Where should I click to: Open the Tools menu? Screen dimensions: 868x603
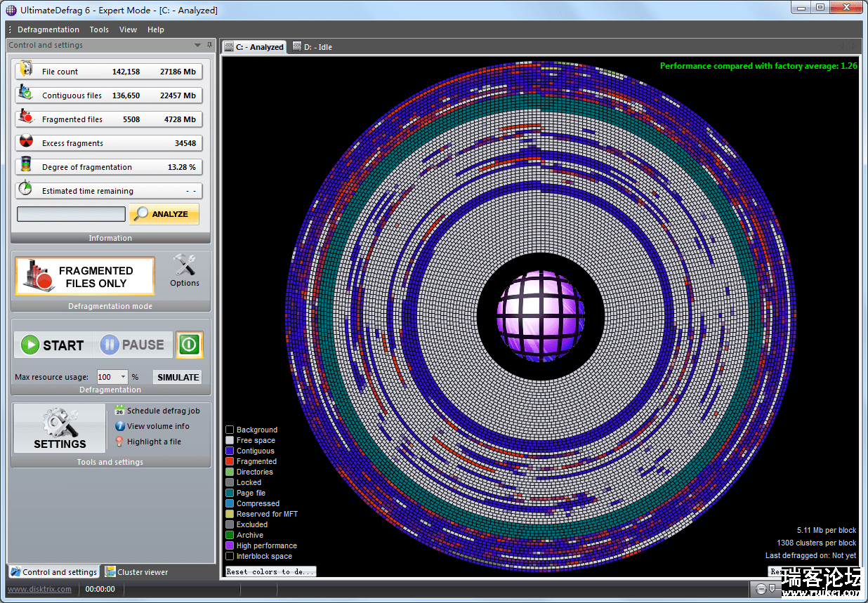coord(99,29)
